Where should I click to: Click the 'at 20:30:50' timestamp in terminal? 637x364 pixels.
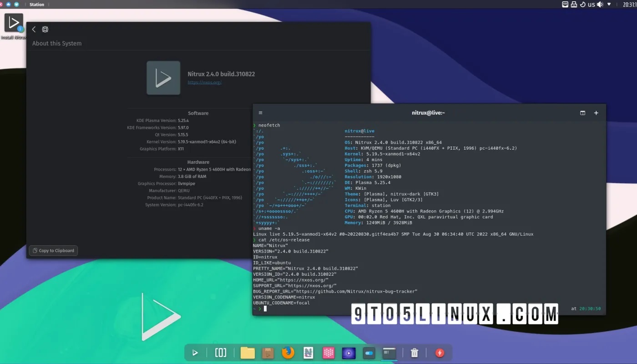(x=586, y=308)
